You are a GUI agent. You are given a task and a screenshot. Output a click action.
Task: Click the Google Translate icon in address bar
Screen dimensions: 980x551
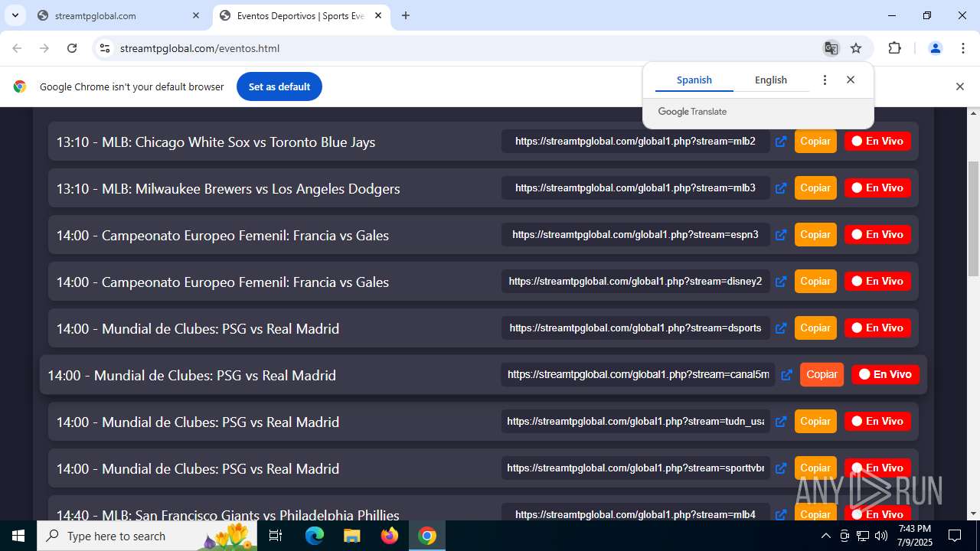tap(831, 48)
